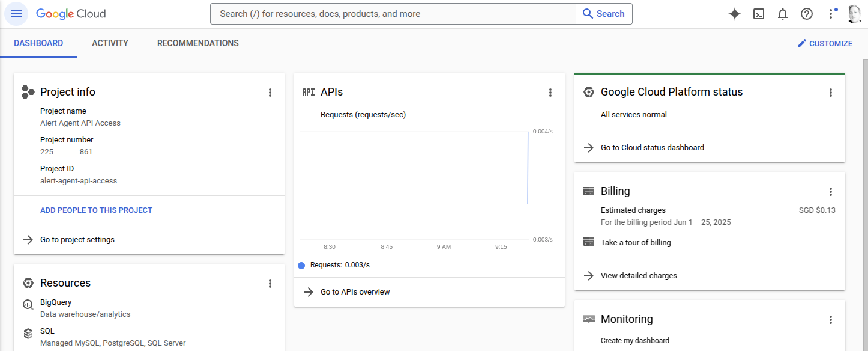Activate Cloud Shell terminal icon
The width and height of the screenshot is (868, 351).
[x=759, y=14]
